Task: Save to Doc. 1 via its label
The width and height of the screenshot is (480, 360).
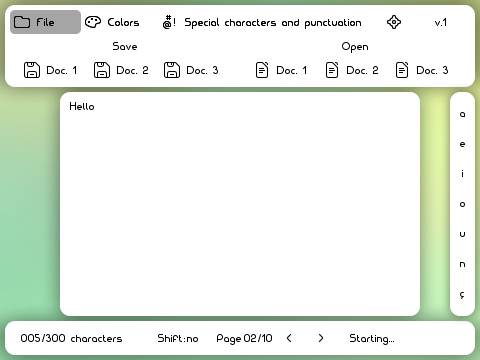Action: pos(62,70)
